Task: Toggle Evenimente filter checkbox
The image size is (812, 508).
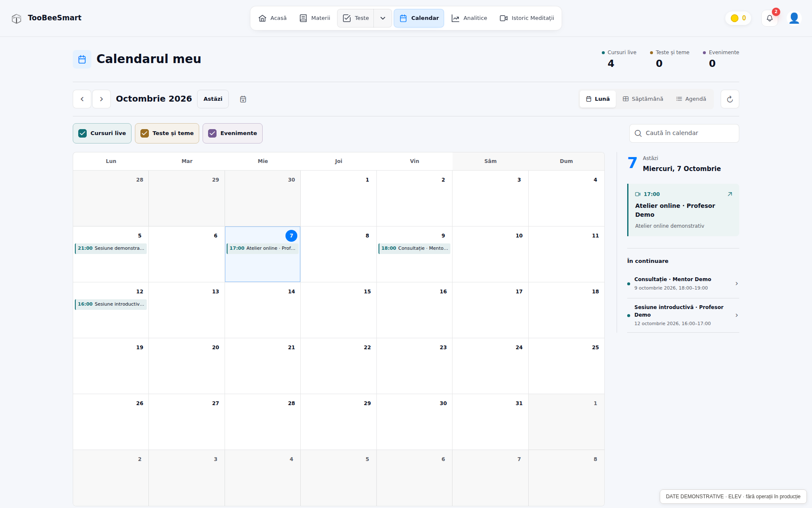Action: tap(212, 133)
